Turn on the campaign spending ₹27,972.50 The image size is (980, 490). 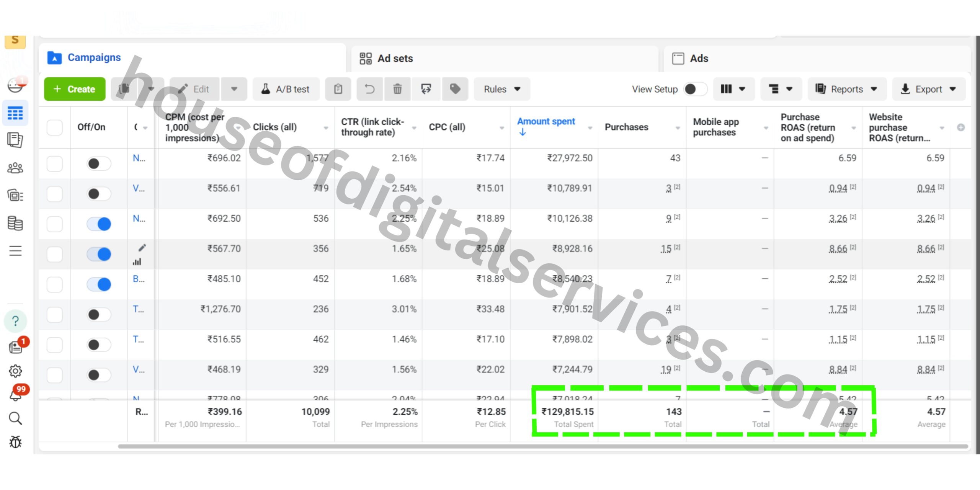99,164
